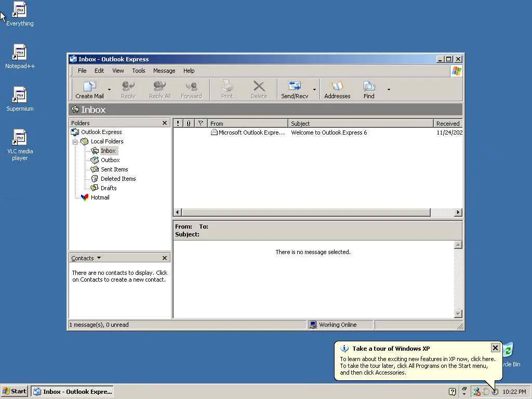
Task: Click the Send/Recv toolbar icon
Action: tap(295, 89)
